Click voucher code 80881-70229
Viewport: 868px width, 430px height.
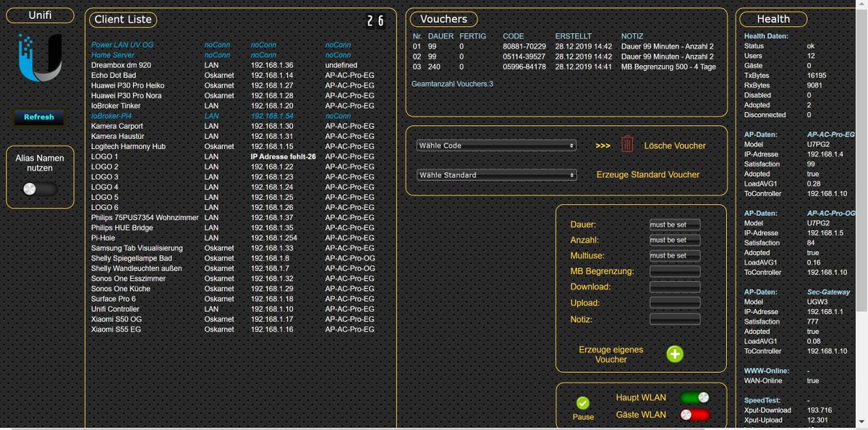coord(524,46)
